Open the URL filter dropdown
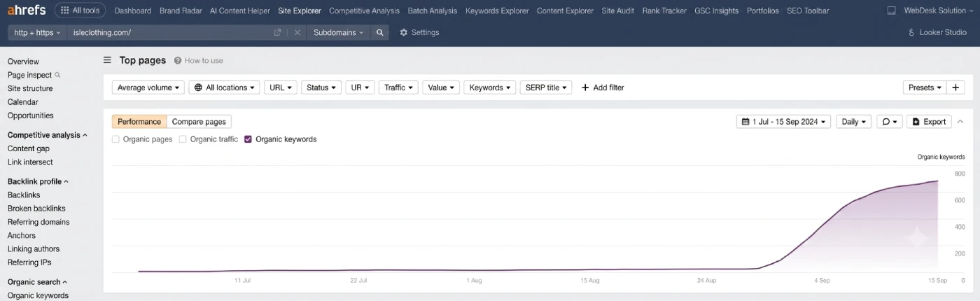 point(281,87)
